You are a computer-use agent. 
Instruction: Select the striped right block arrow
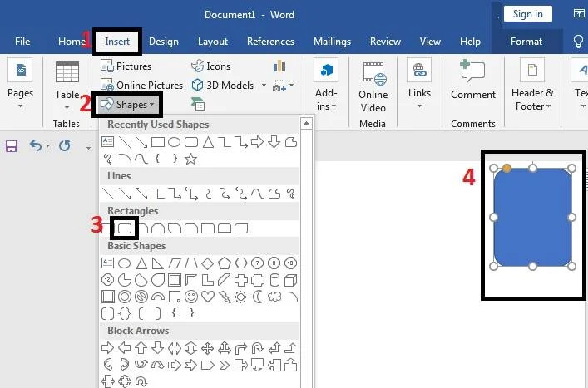coord(175,366)
